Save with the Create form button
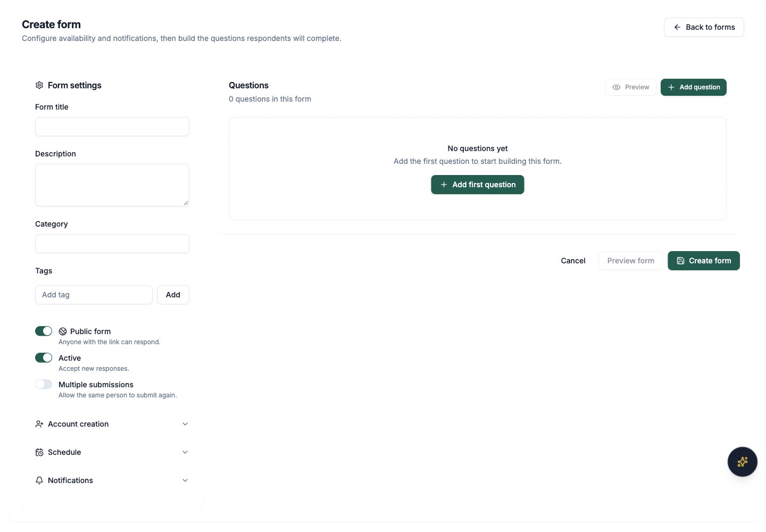The image size is (766, 532). point(704,261)
